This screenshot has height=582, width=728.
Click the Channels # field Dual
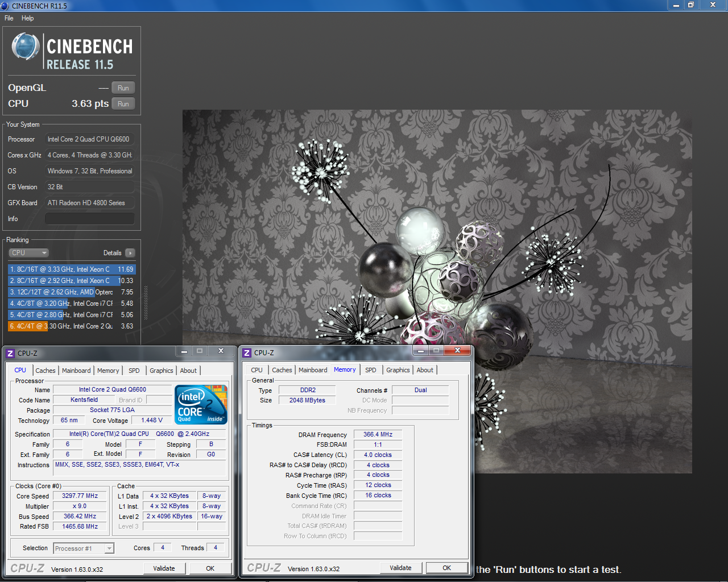(421, 390)
